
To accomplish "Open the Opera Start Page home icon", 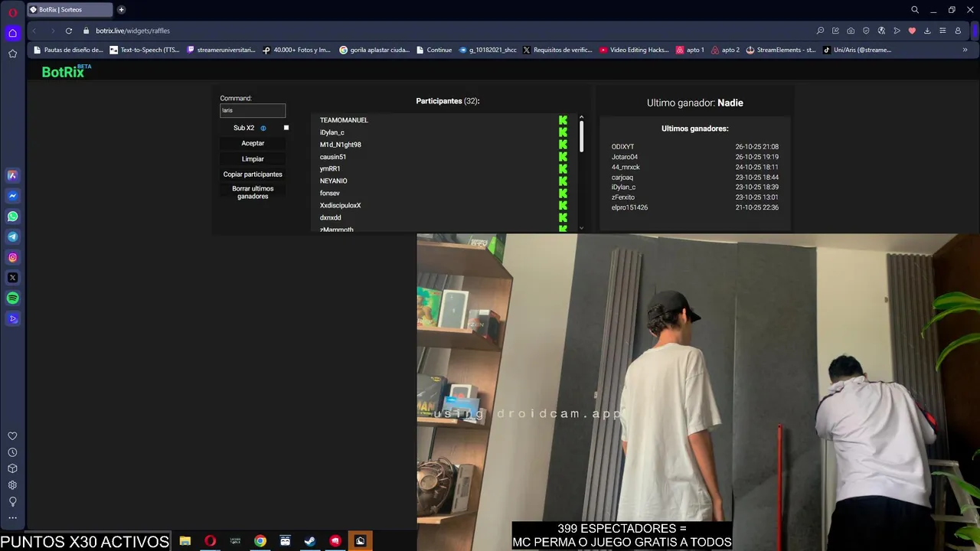I will click(12, 33).
